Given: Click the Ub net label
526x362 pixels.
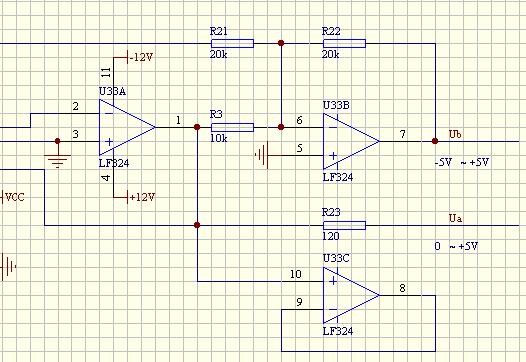Looking at the screenshot, I should pyautogui.click(x=455, y=134).
